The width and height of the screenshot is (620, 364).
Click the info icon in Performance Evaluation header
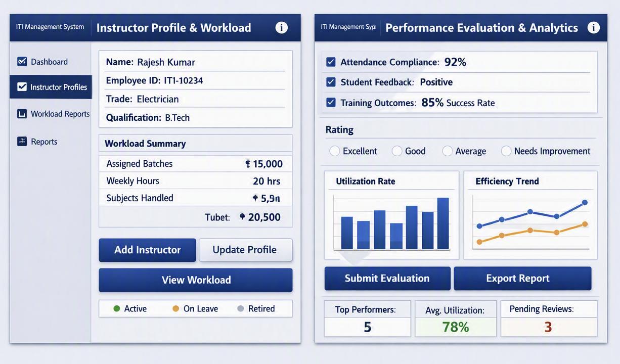[594, 27]
